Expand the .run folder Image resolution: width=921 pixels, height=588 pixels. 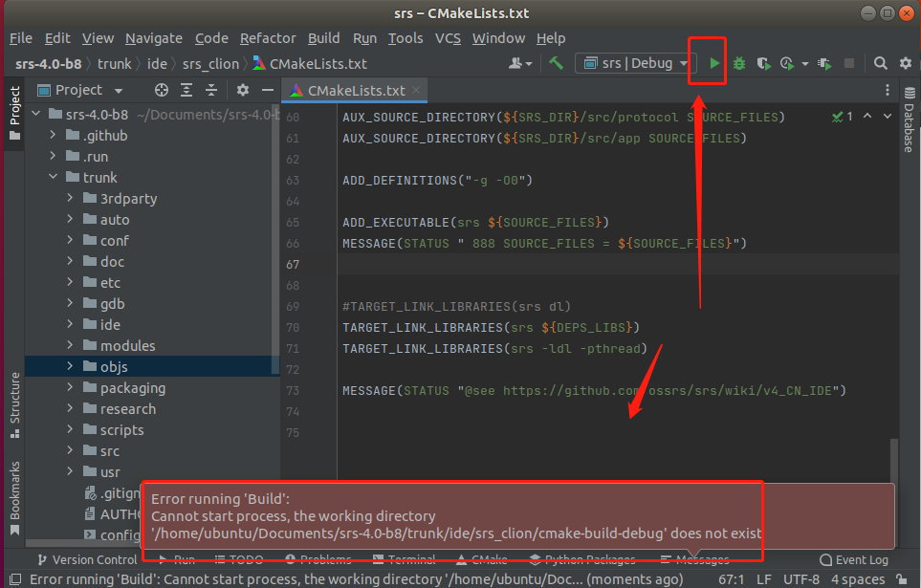[53, 156]
